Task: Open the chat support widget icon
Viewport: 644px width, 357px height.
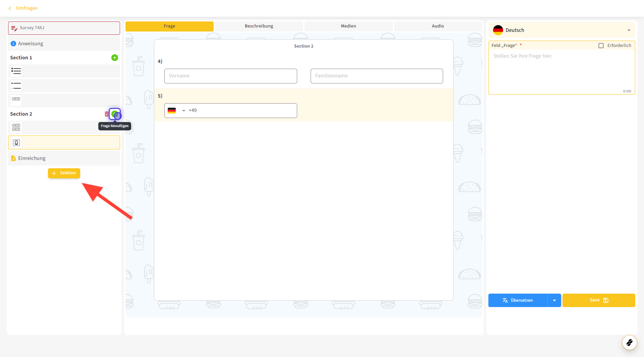Action: (629, 342)
